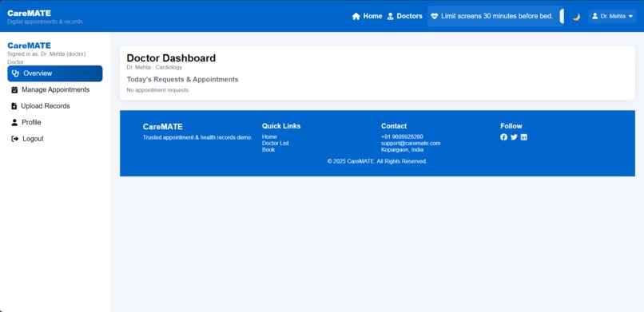Click the person icon for Profile

pyautogui.click(x=14, y=122)
